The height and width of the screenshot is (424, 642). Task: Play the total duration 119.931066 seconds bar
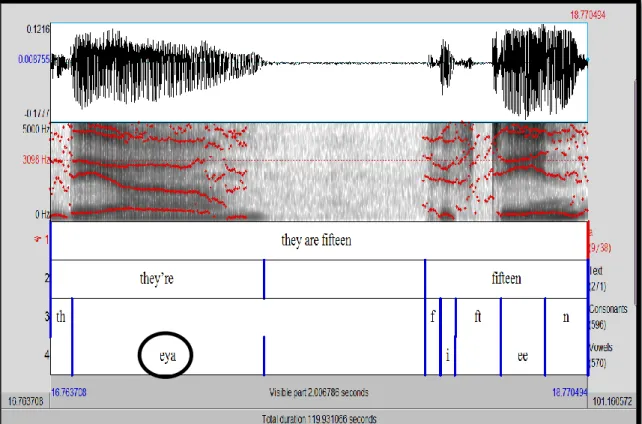coord(319,419)
